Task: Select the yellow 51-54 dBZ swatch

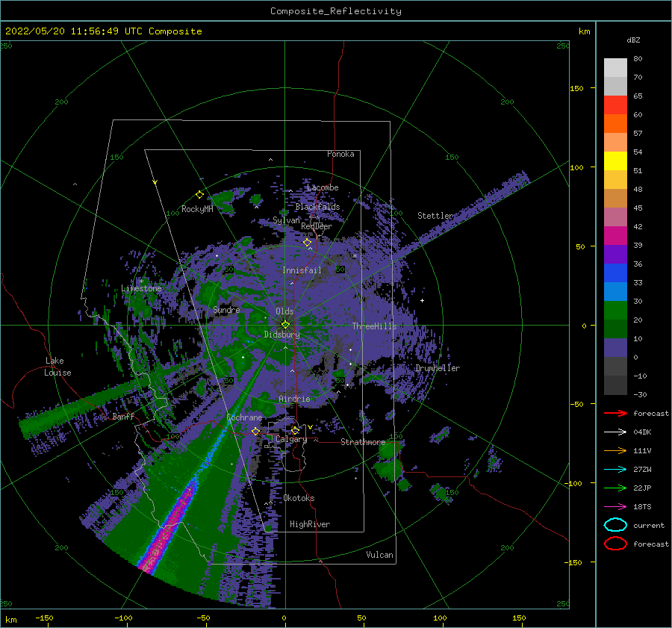Action: (x=615, y=161)
